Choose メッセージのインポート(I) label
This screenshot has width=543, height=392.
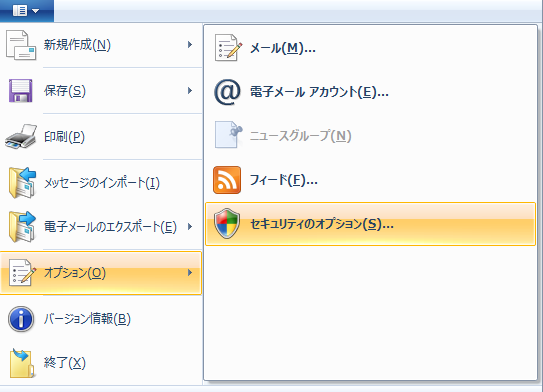pos(102,183)
